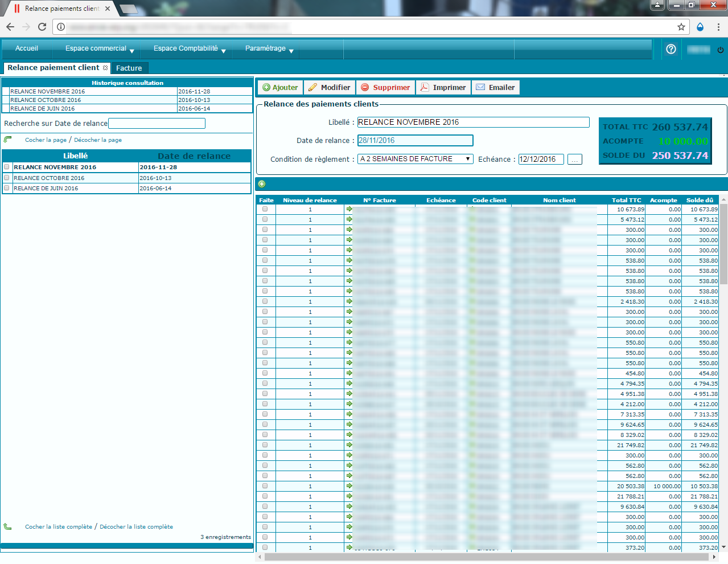Bookmark this page with the star

(681, 27)
